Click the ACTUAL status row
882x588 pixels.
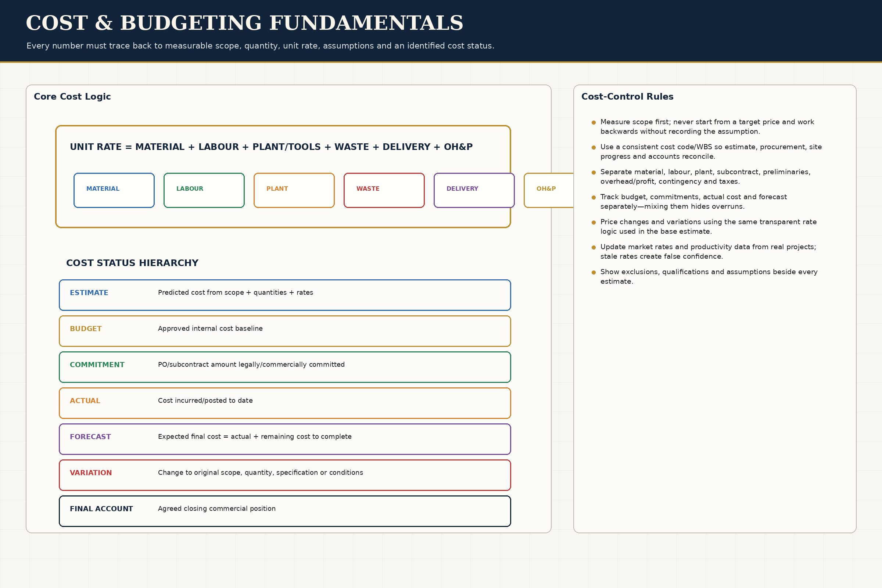[285, 403]
